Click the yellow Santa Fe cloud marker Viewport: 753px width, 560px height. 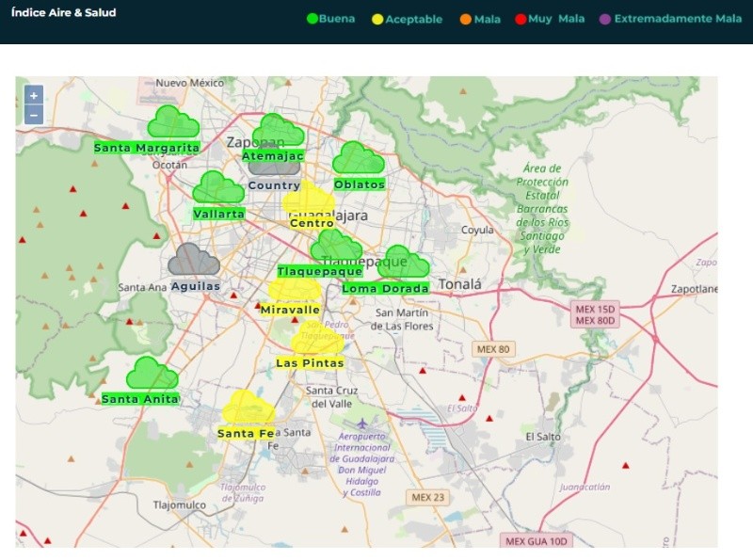[248, 408]
